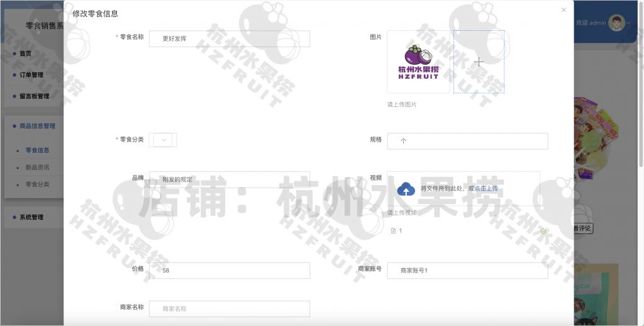Close the 修改零食信息 dialog
This screenshot has height=326, width=644.
click(563, 10)
